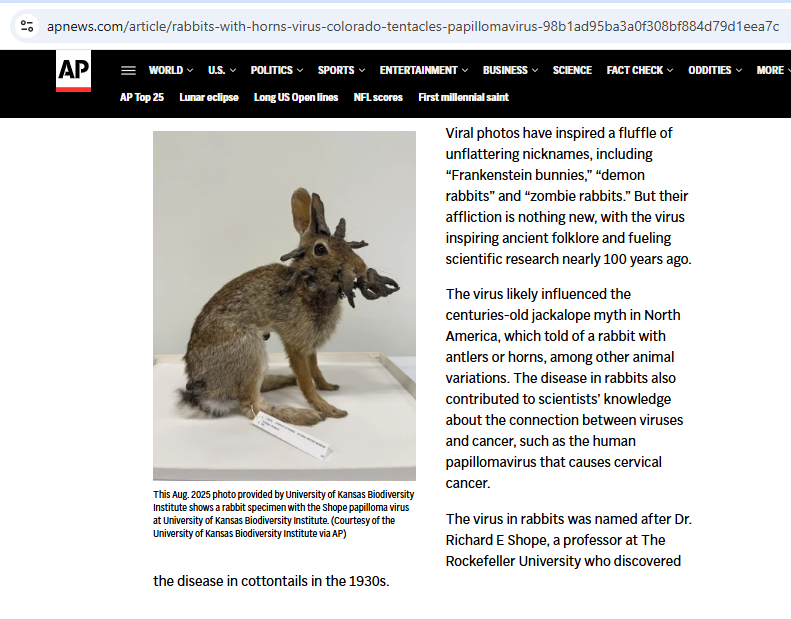Click the apnews.com URL address field
The width and height of the screenshot is (791, 619).
[x=413, y=26]
